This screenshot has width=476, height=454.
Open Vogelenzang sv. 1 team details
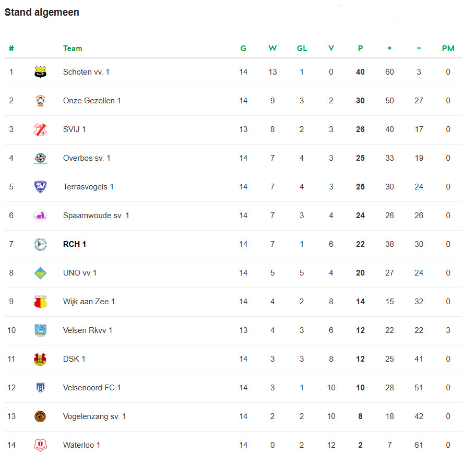(x=94, y=416)
